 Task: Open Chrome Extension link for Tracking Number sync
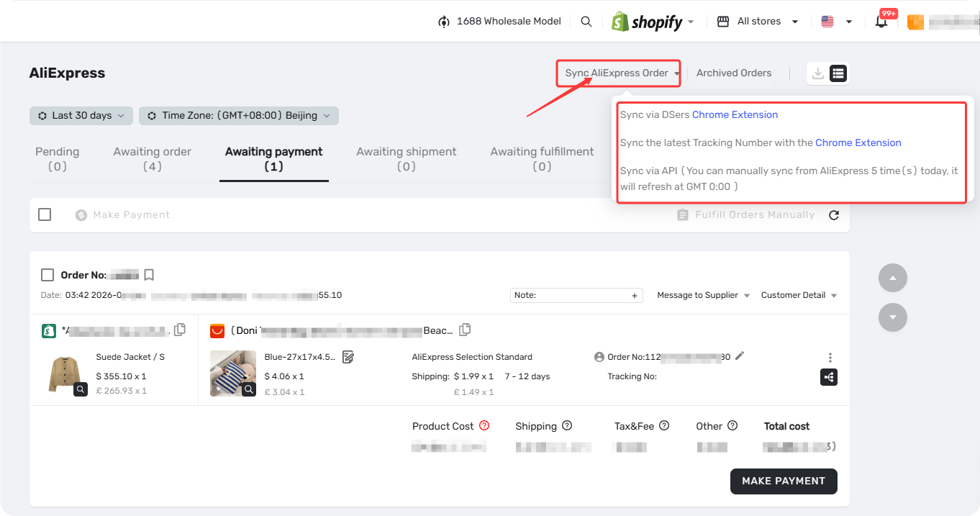pyautogui.click(x=858, y=142)
